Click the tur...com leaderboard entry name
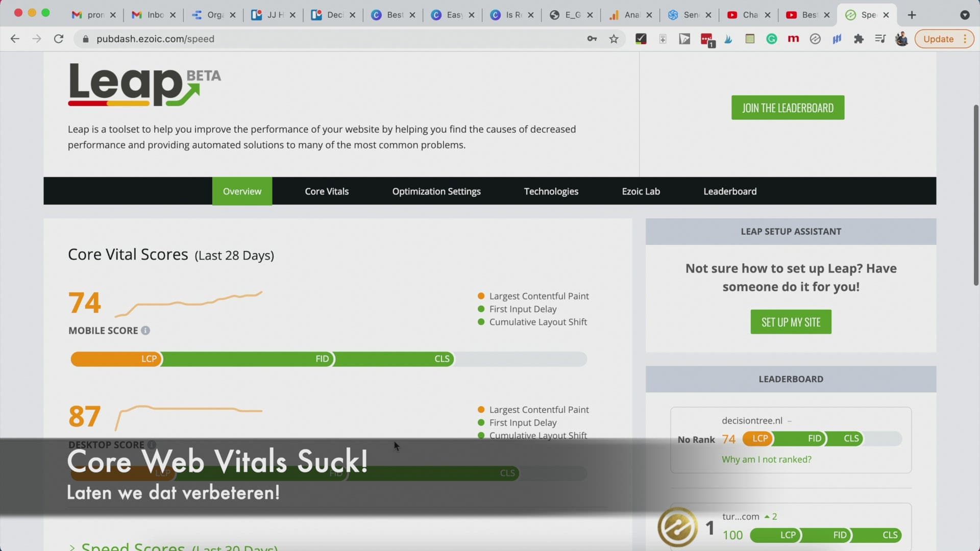980x551 pixels. click(741, 516)
